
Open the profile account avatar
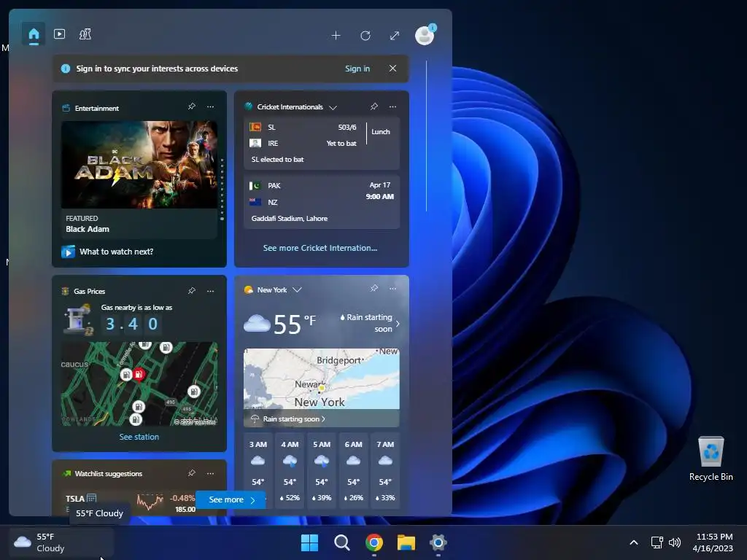tap(424, 35)
